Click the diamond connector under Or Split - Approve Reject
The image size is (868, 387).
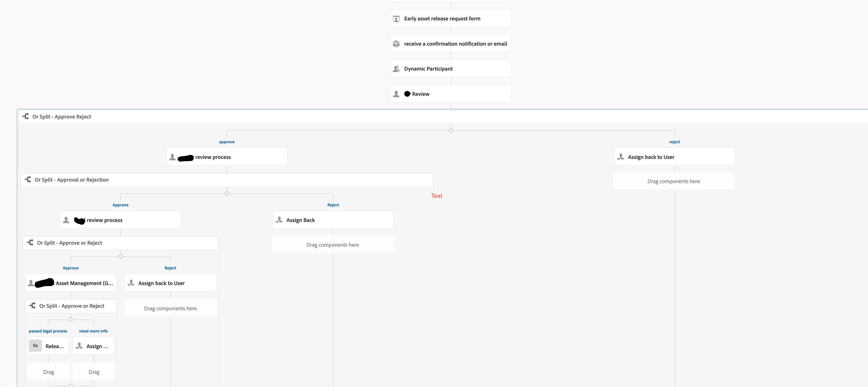451,131
